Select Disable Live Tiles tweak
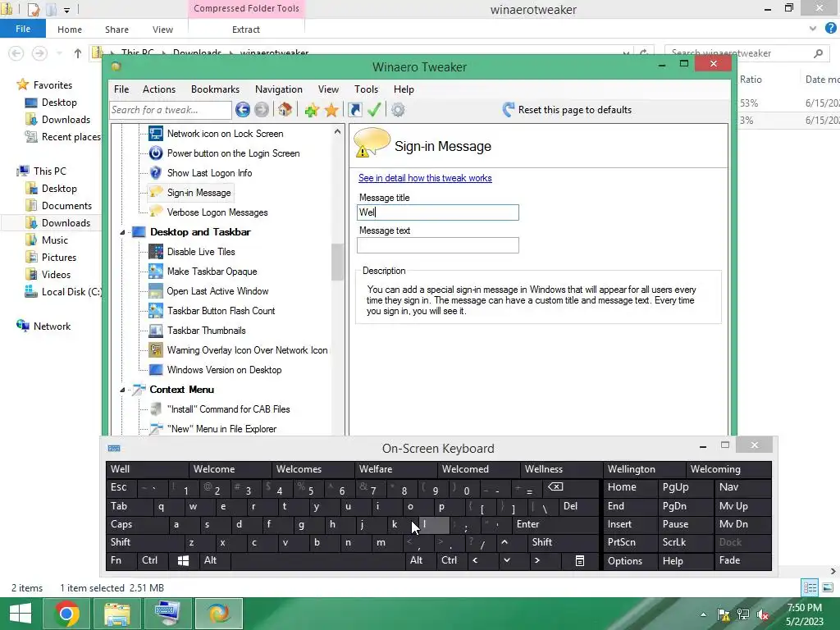 pos(201,252)
